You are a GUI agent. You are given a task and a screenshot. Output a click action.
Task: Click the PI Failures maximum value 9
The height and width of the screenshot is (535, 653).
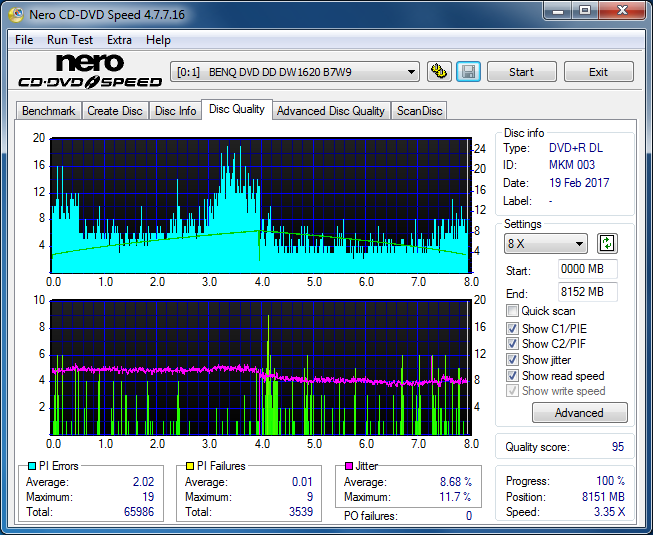309,497
